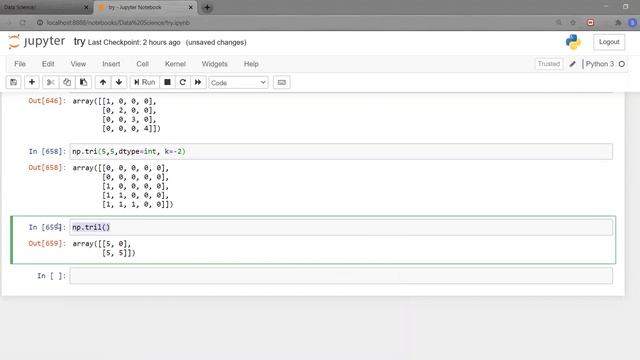Paste cells below using the paste icon
Image resolution: width=640 pixels, height=360 pixels.
pos(83,82)
